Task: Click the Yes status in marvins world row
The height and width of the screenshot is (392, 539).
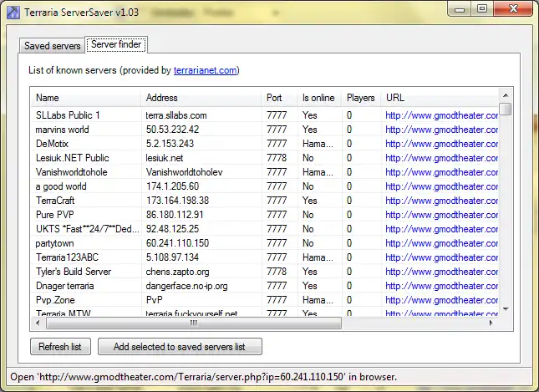Action: (310, 130)
